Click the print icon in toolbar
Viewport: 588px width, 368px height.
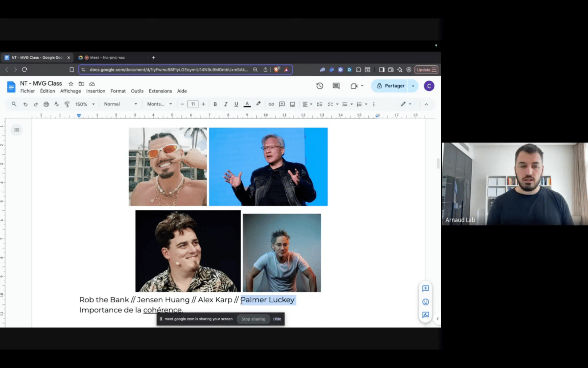tap(46, 104)
